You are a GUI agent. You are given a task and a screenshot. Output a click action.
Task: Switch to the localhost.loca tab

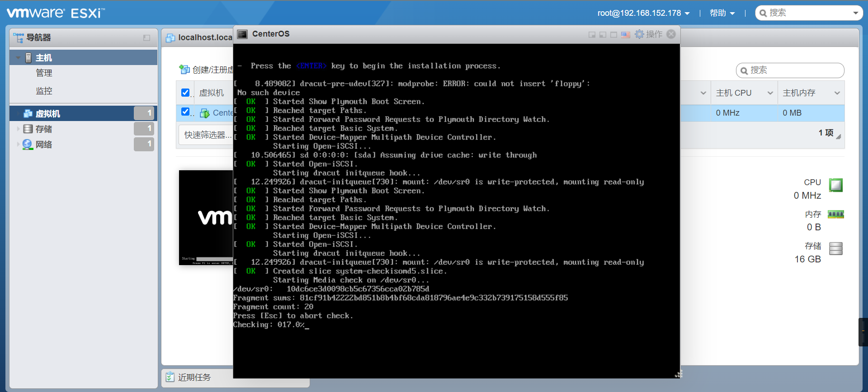click(199, 38)
